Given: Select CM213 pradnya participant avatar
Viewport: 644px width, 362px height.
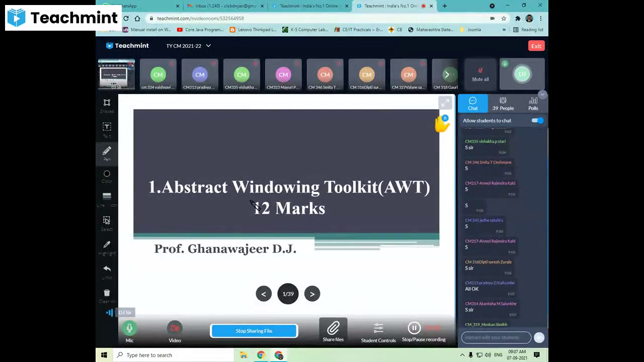Looking at the screenshot, I should click(200, 74).
